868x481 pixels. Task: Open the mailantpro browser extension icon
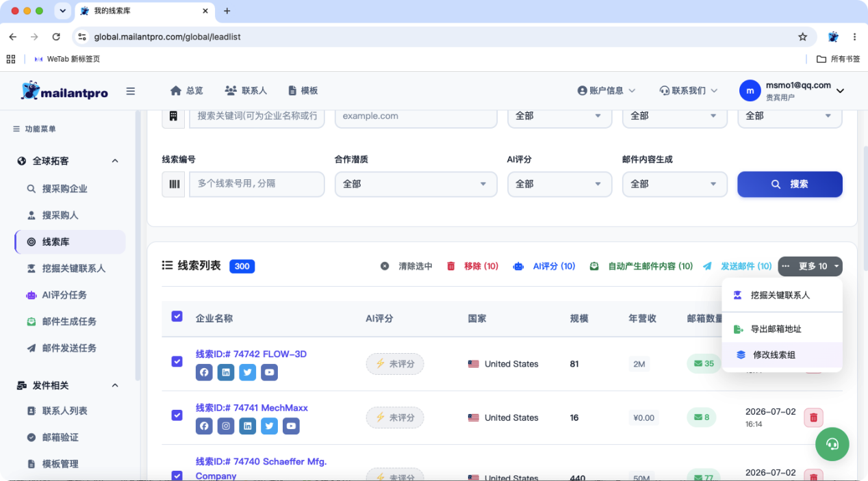[x=833, y=37]
